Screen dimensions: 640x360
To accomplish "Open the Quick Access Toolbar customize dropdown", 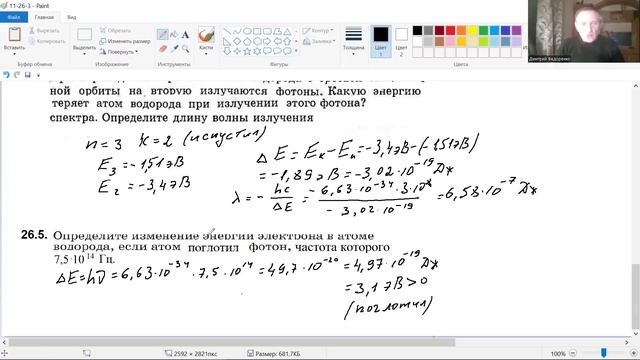I will click(x=38, y=75).
